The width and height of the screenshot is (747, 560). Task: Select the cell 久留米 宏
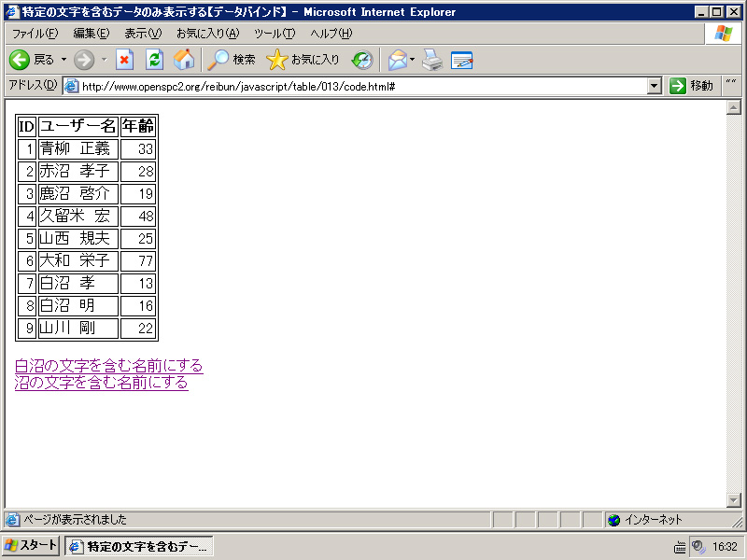click(78, 216)
